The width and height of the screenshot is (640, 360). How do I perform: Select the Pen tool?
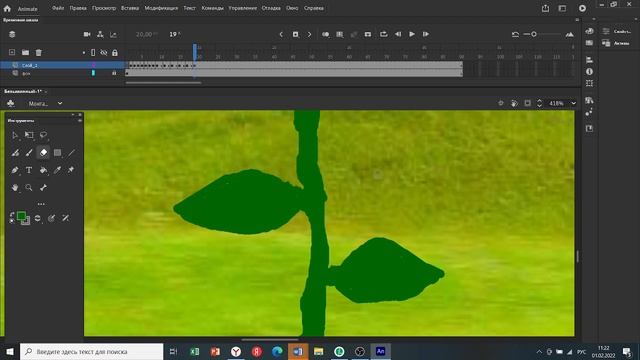(x=15, y=170)
